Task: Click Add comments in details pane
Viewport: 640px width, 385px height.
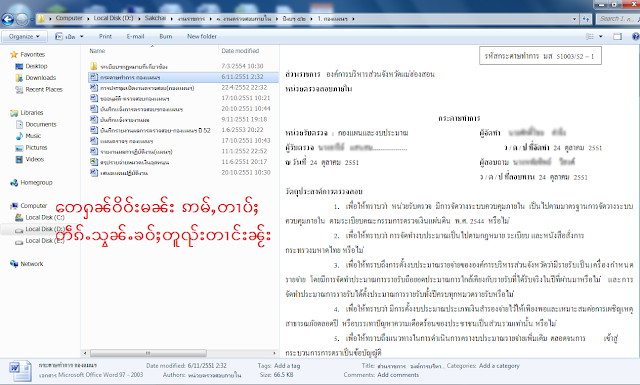Action: (x=398, y=375)
